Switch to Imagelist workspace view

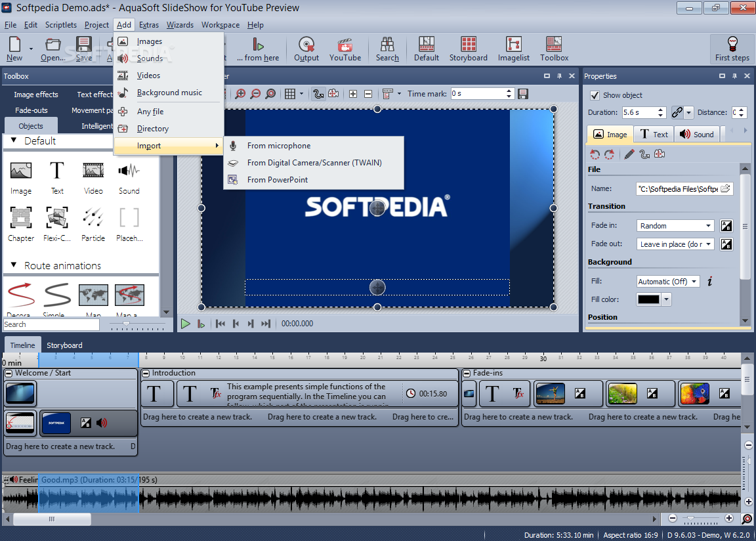click(513, 49)
